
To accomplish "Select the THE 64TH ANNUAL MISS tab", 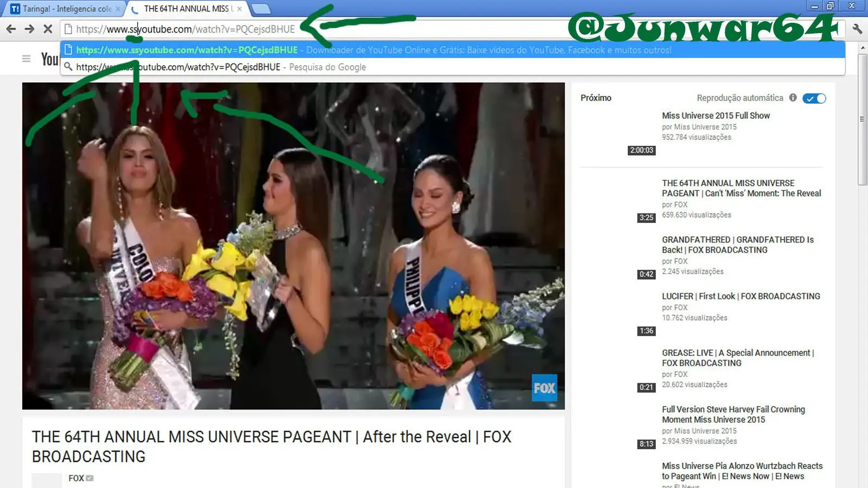I will pyautogui.click(x=188, y=9).
